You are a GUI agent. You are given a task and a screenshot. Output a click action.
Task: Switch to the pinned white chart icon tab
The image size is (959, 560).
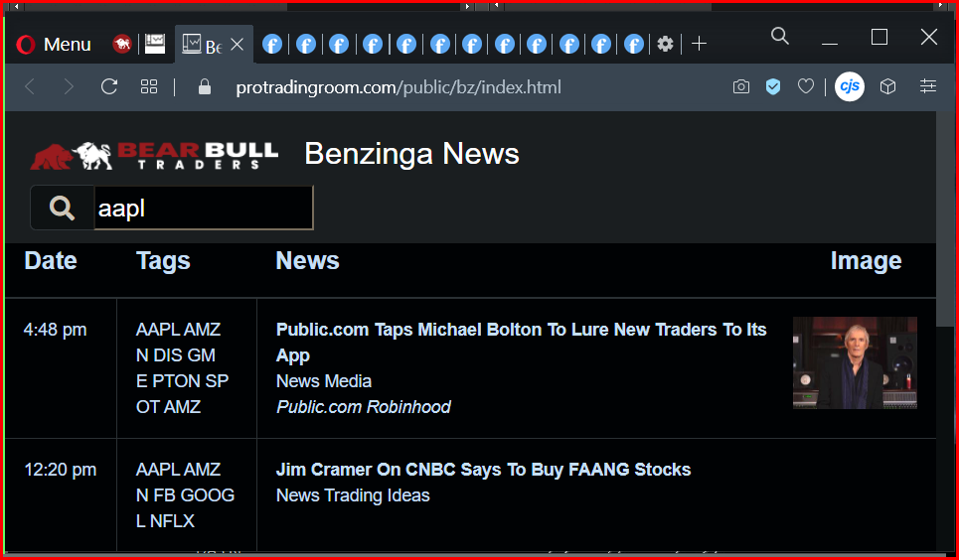point(155,44)
